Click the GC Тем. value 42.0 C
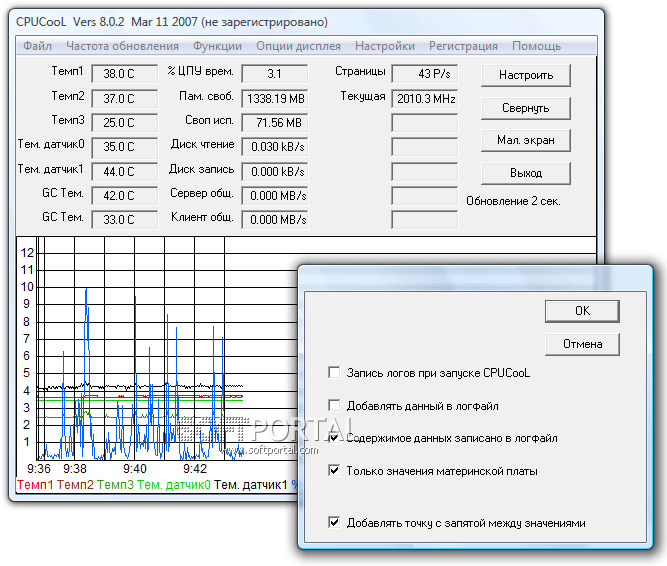The width and height of the screenshot is (667, 566). [x=124, y=196]
